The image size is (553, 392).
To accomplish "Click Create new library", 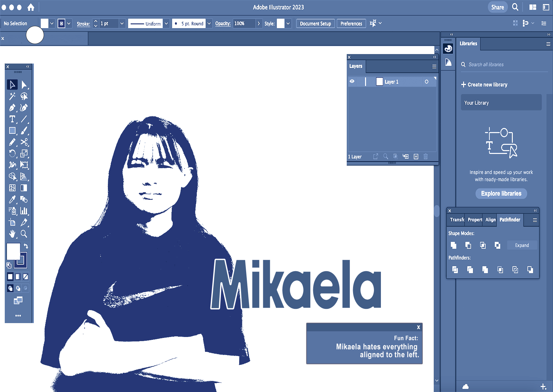I will (484, 85).
